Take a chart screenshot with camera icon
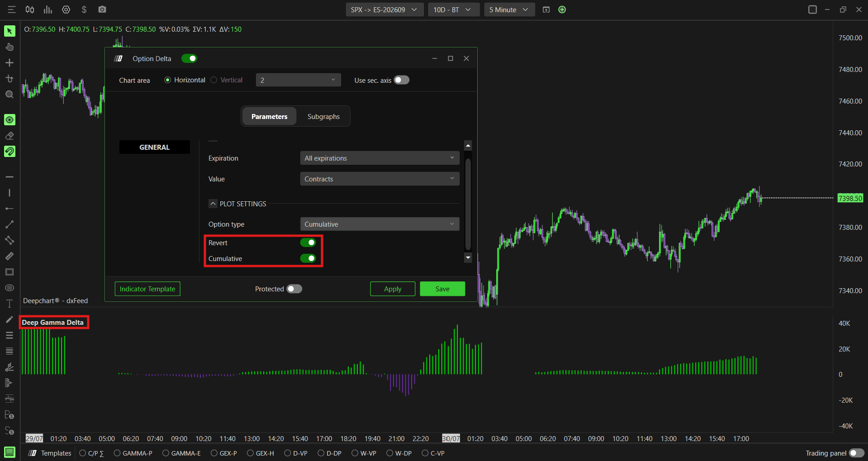The height and width of the screenshot is (461, 868). (102, 10)
